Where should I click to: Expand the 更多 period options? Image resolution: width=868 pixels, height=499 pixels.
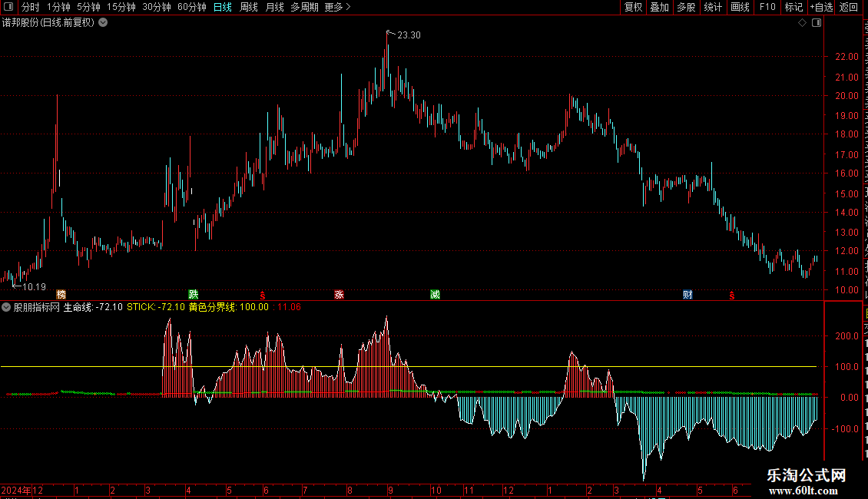pos(337,7)
